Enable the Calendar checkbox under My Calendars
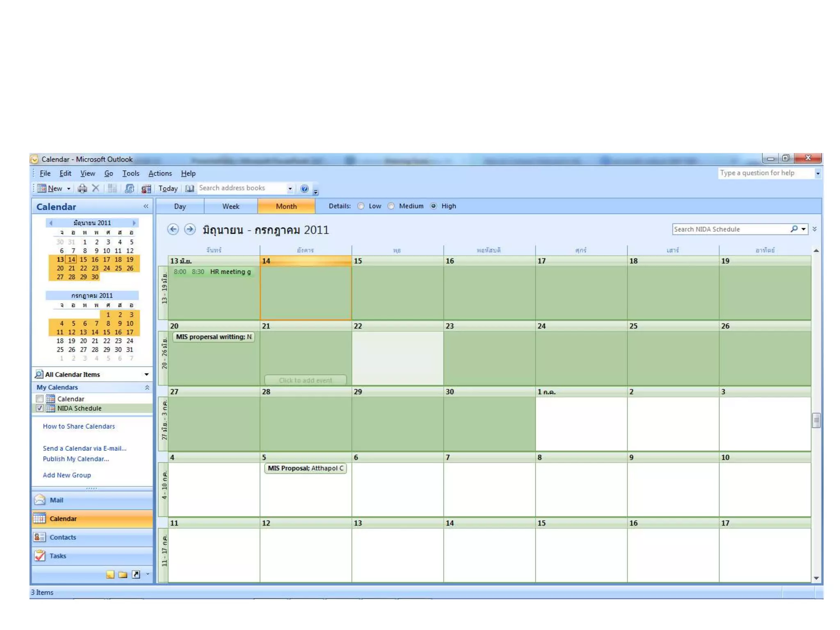The height and width of the screenshot is (630, 840). tap(40, 399)
